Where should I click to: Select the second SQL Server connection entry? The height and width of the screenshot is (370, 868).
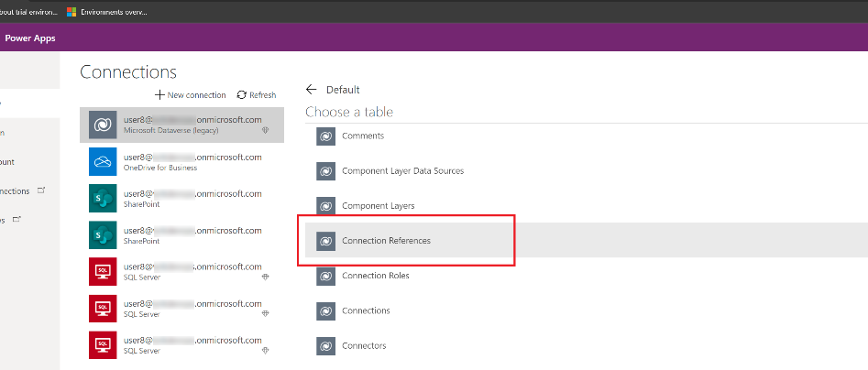(182, 308)
